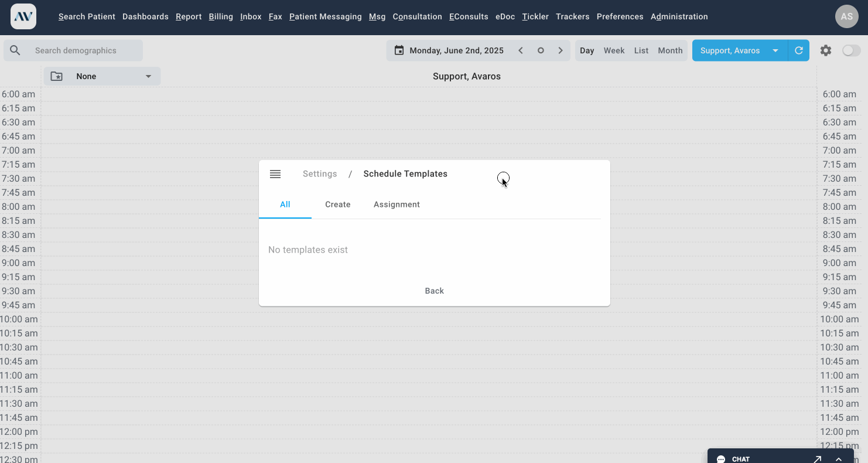Click the chat bubble icon

tap(721, 459)
